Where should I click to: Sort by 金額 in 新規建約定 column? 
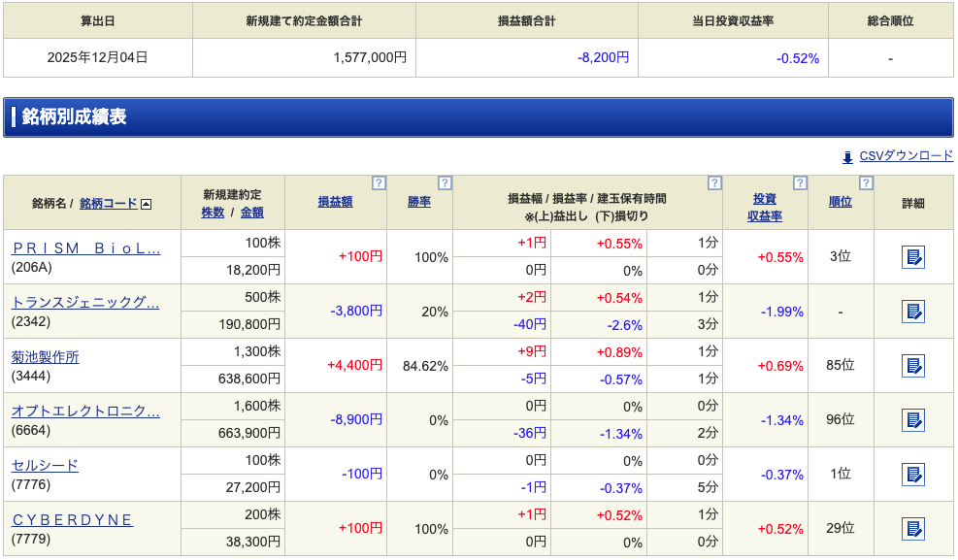[251, 213]
